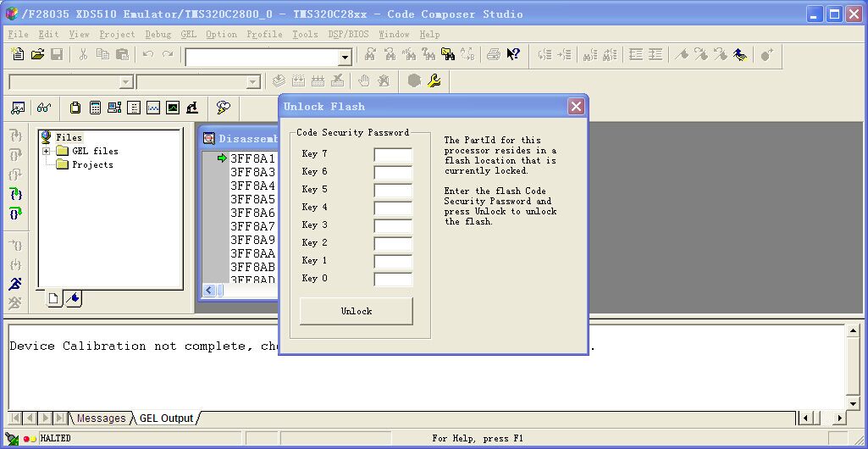The height and width of the screenshot is (449, 868).
Task: Click the Find in Files binoculars-folder icon
Action: coord(448,54)
